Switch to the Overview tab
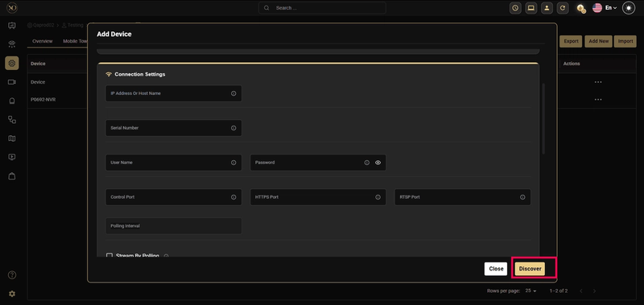 (43, 41)
